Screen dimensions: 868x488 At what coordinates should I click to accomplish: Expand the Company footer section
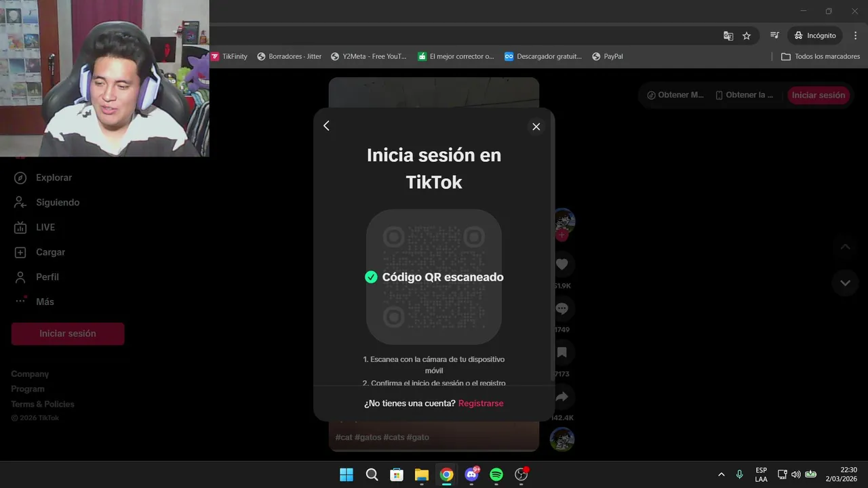tap(30, 374)
